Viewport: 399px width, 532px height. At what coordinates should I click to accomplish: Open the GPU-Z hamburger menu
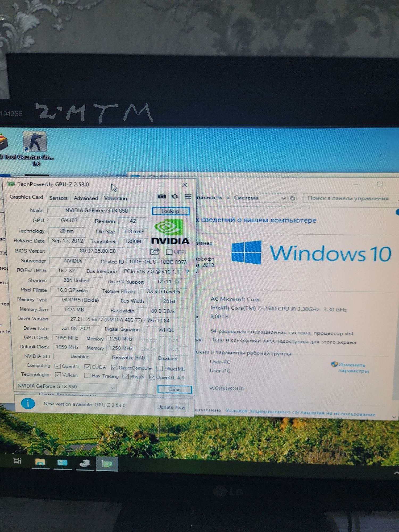tap(188, 197)
